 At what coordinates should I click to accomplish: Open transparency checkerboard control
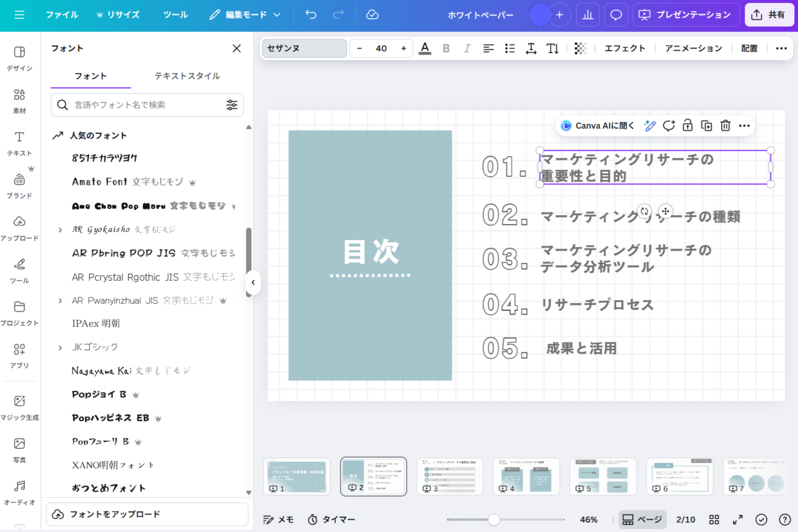coord(580,48)
